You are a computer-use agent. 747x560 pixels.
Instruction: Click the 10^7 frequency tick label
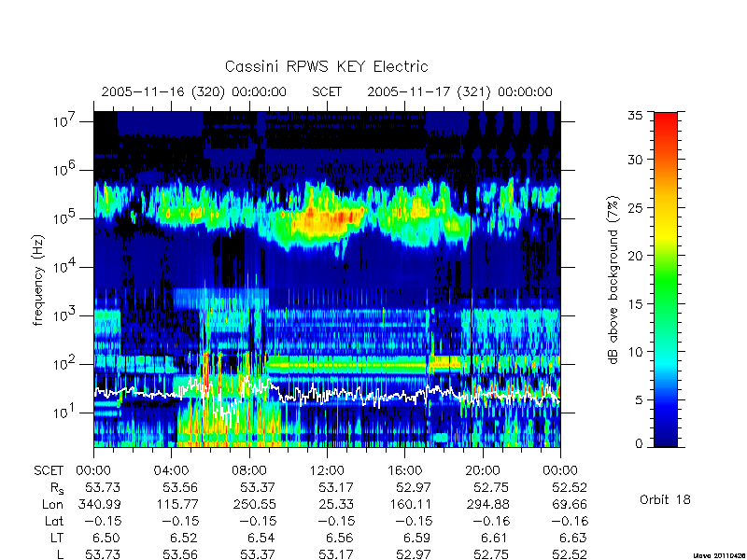pos(65,120)
